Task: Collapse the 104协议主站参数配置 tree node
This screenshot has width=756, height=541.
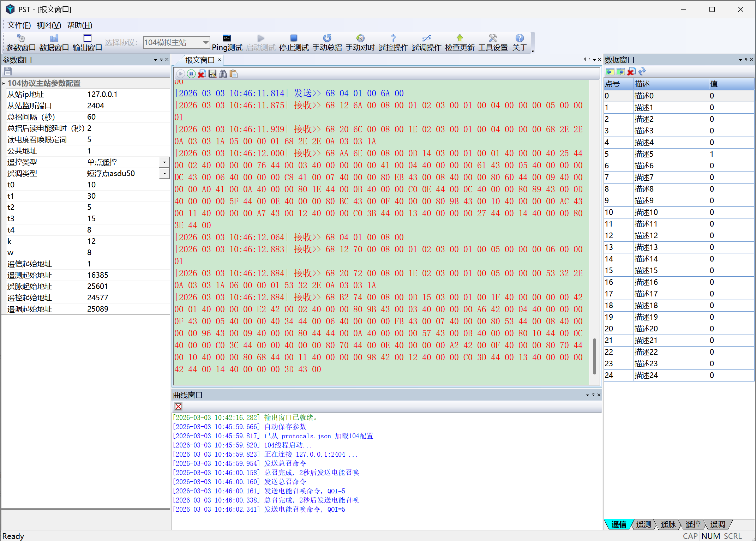Action: (4, 83)
